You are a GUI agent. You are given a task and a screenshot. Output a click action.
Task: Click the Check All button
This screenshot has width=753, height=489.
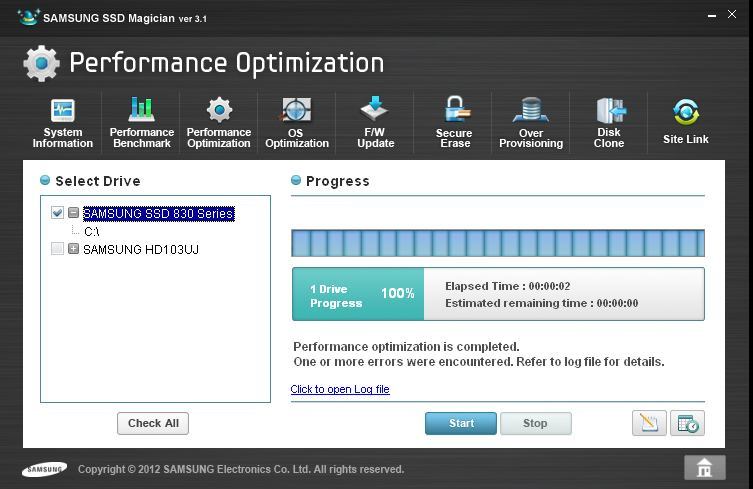point(153,423)
